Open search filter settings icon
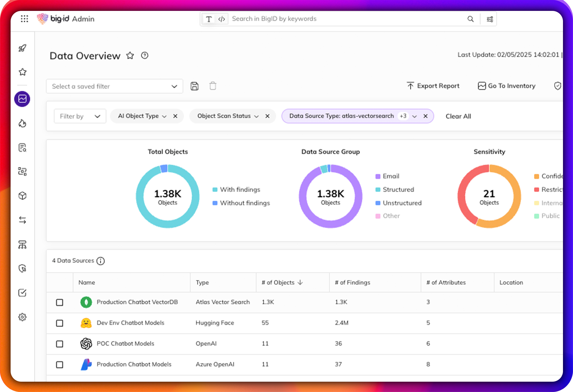 click(490, 19)
